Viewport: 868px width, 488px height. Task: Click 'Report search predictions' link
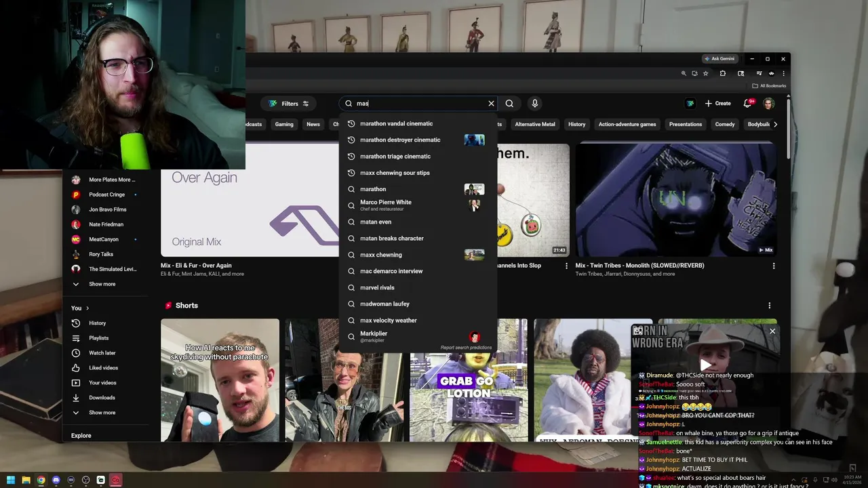click(x=466, y=348)
